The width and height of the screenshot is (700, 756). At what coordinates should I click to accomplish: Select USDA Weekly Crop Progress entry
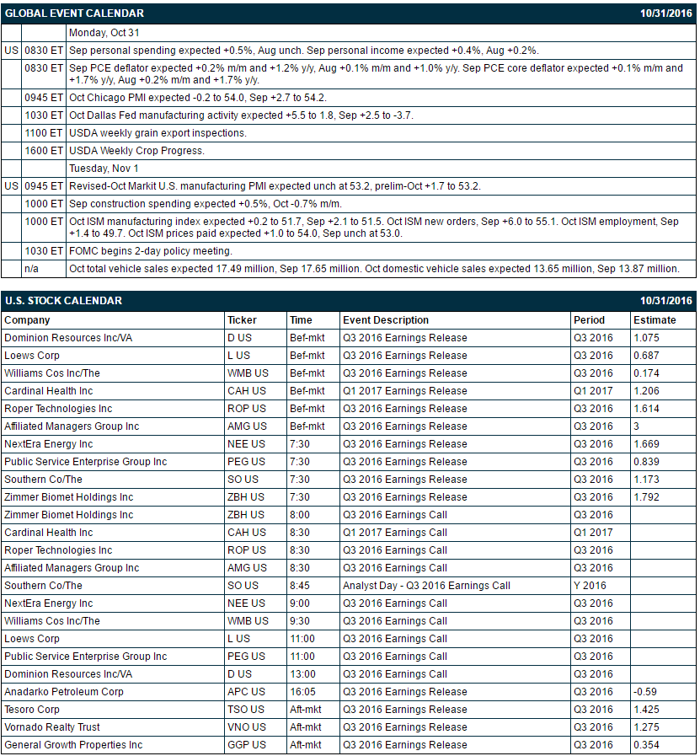[x=136, y=151]
